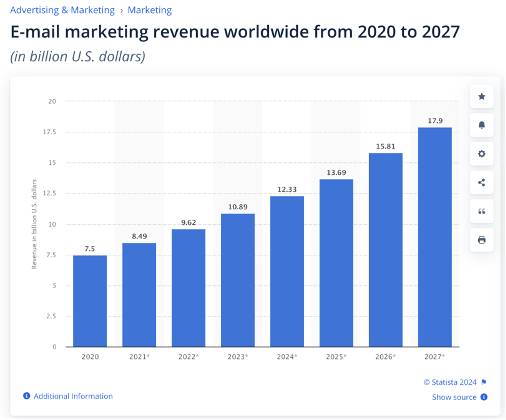Viewport: 506px width, 420px height.
Task: Select the 2026 bar labeled 15.81
Action: (x=386, y=250)
